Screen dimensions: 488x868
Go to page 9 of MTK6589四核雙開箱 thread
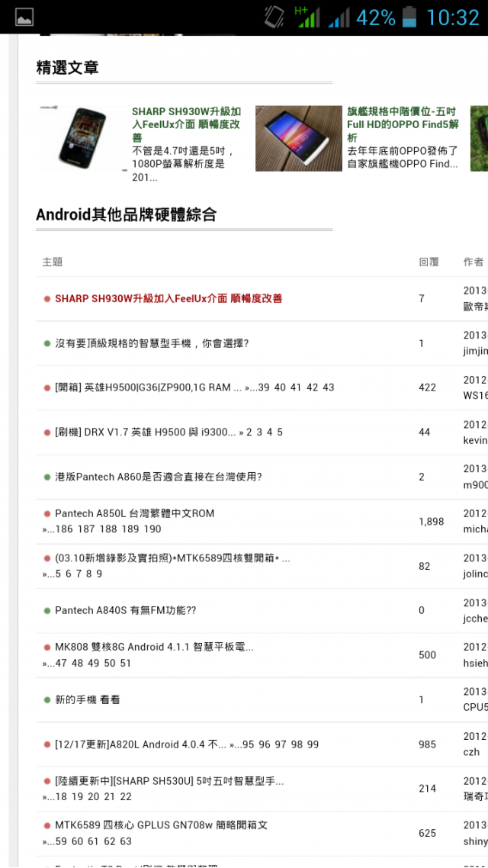click(99, 574)
